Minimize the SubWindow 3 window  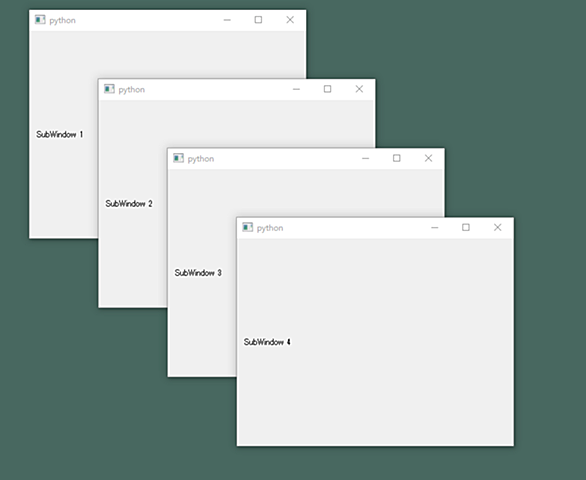(x=365, y=158)
